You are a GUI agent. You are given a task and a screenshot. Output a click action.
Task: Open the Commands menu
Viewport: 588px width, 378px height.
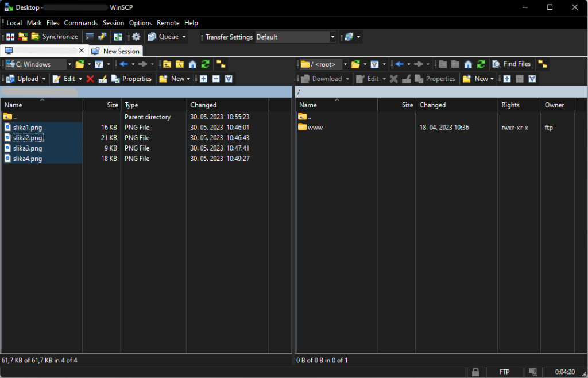(x=81, y=23)
